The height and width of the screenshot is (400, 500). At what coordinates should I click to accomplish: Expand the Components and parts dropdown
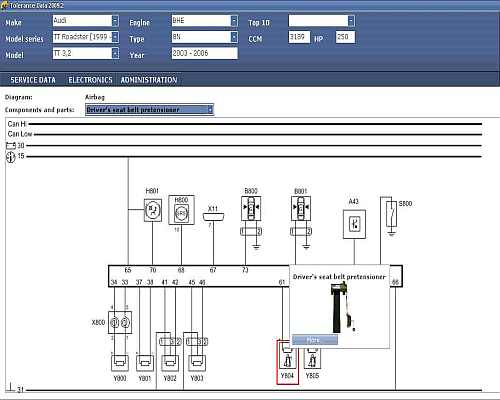click(210, 110)
